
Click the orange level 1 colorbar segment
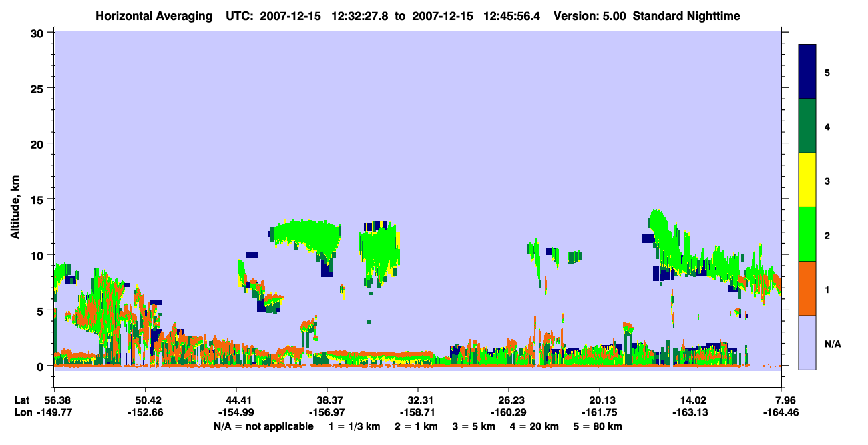pyautogui.click(x=807, y=288)
